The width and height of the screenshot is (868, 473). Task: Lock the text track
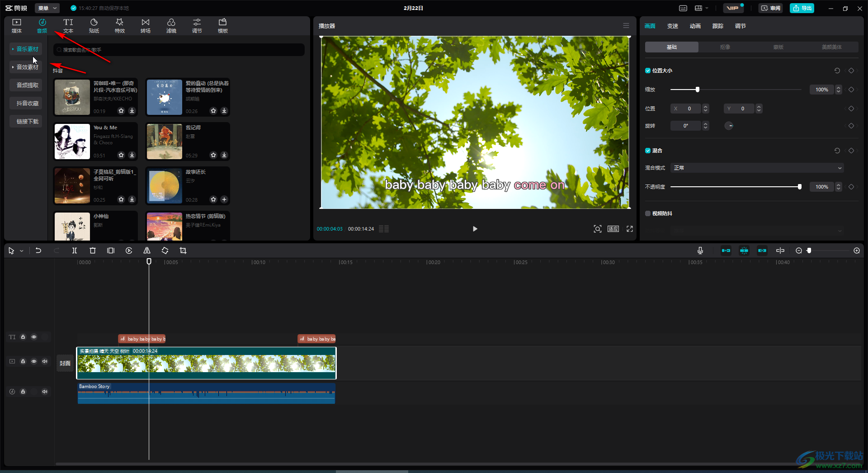23,337
